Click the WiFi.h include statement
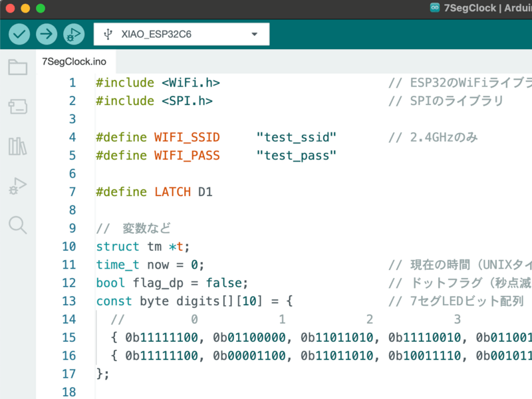The image size is (532, 399). coord(190,82)
